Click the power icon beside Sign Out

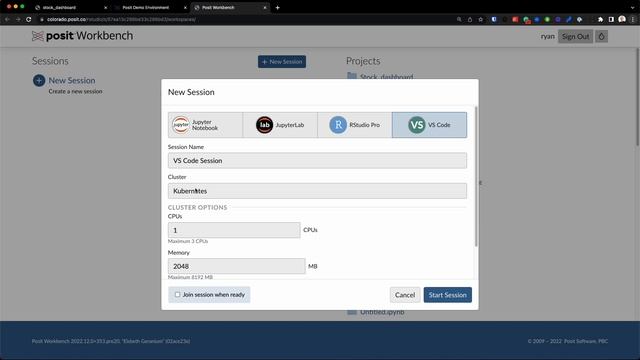[601, 36]
